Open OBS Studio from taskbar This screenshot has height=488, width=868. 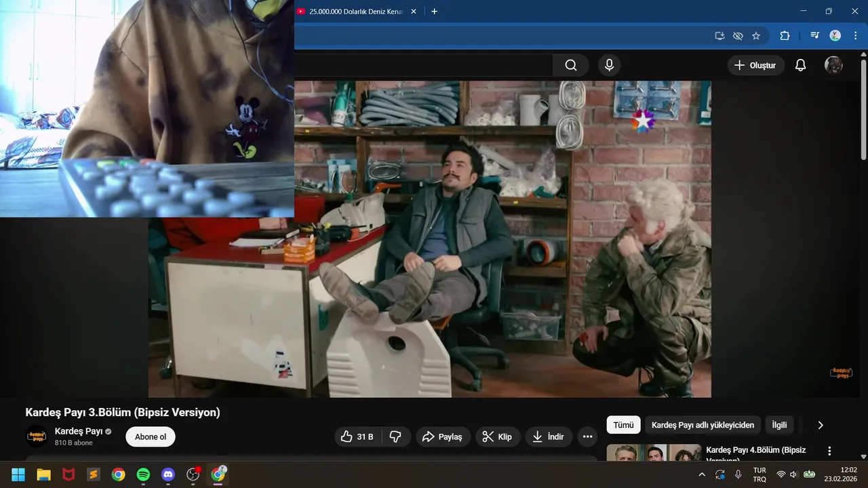[193, 474]
